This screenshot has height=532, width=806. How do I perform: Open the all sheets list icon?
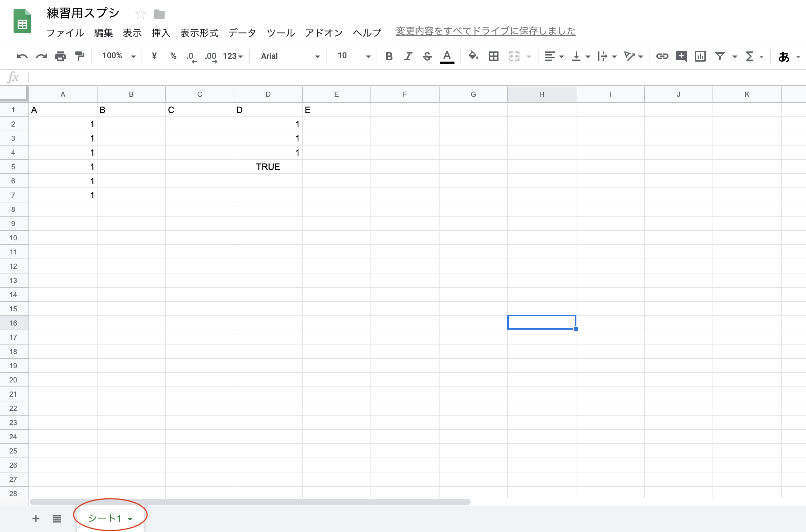pyautogui.click(x=57, y=518)
